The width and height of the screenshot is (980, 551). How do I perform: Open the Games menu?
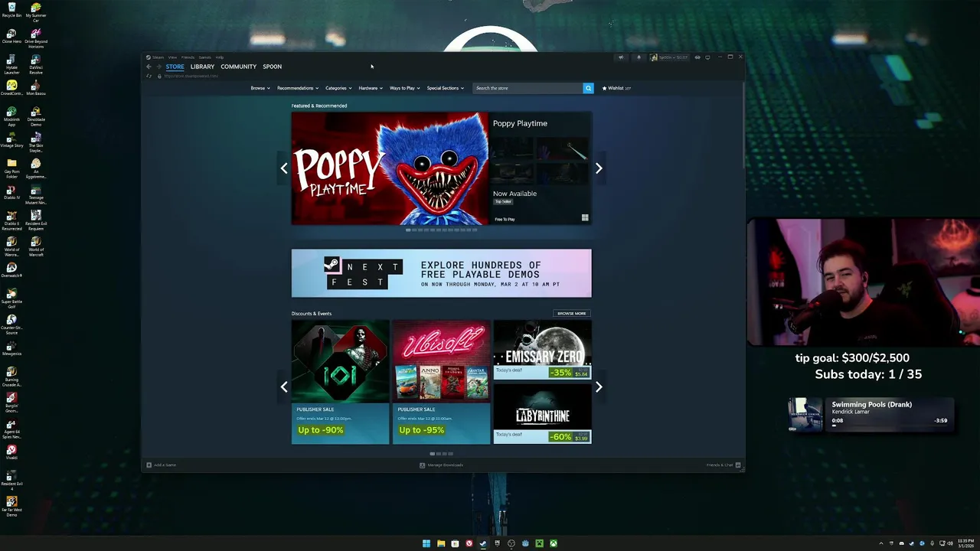(x=204, y=57)
